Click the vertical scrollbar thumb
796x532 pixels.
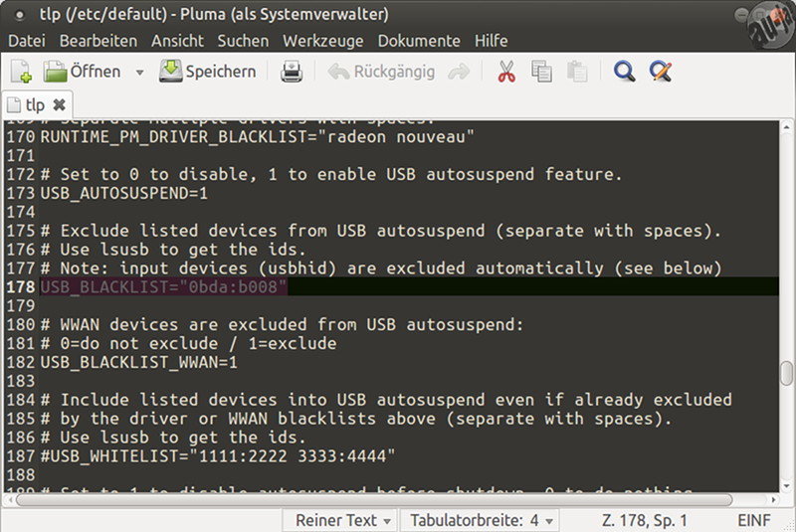coord(786,373)
